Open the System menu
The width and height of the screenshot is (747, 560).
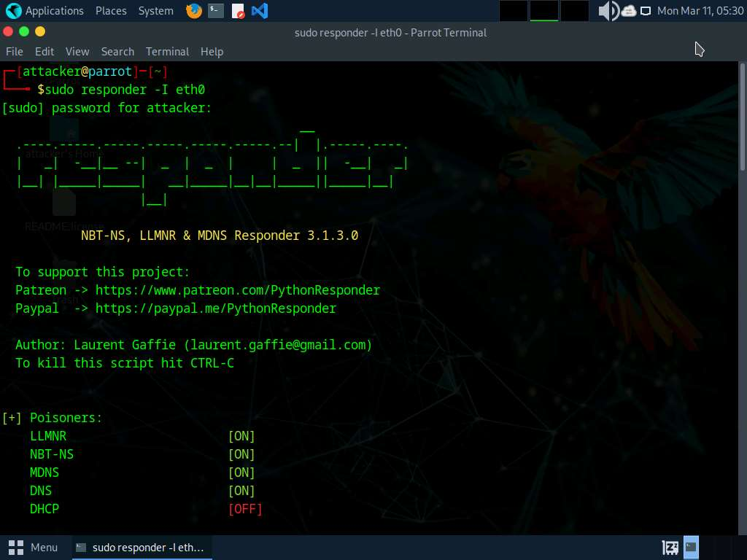click(155, 11)
